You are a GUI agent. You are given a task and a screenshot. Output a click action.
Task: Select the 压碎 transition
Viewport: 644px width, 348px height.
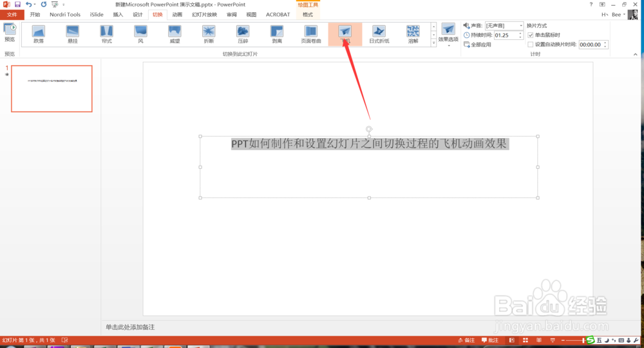point(243,34)
